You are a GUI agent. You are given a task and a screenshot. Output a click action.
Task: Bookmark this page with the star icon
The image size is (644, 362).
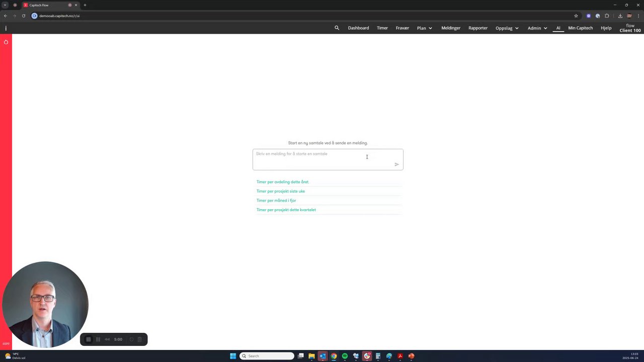pyautogui.click(x=576, y=16)
